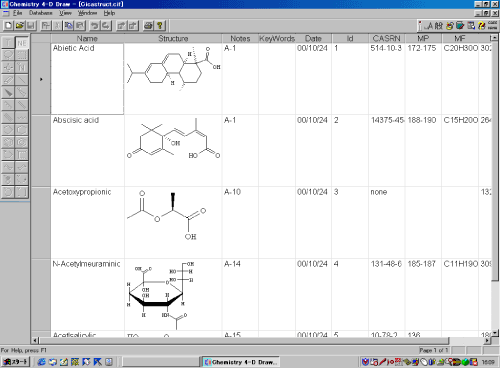Select the eraser tool in the palette
500x368 pixels.
pos(8,80)
